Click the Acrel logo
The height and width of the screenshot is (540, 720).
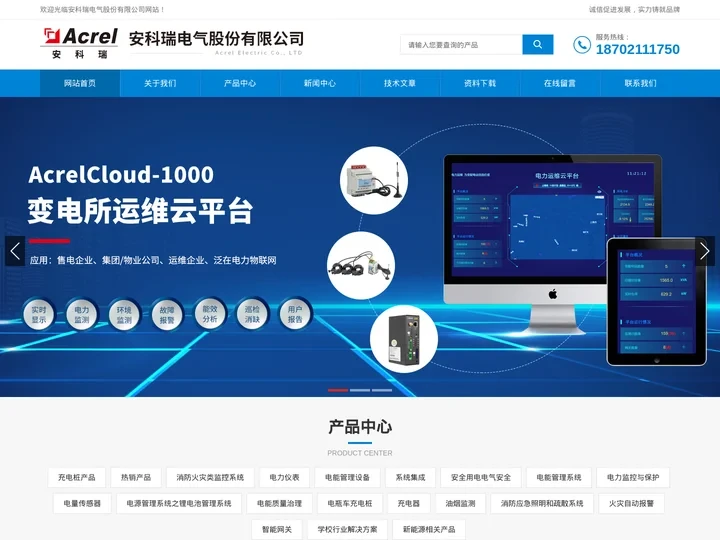(79, 43)
